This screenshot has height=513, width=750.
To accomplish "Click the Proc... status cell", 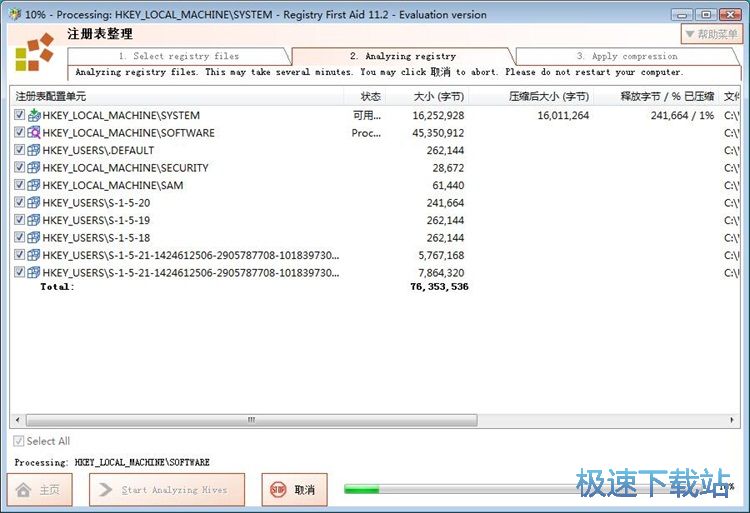I will [x=366, y=132].
